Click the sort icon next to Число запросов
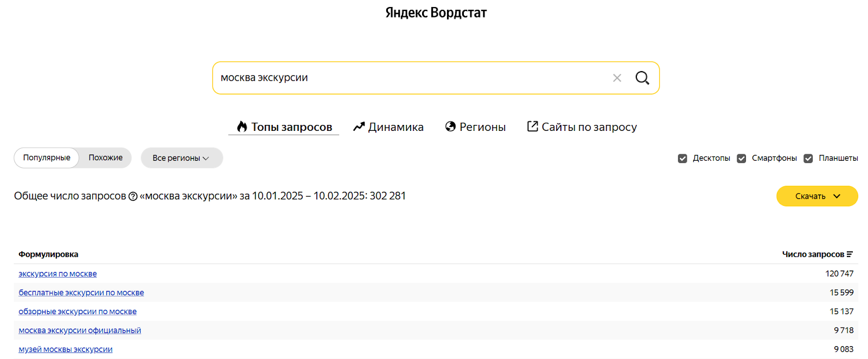The width and height of the screenshot is (868, 359). pos(851,253)
